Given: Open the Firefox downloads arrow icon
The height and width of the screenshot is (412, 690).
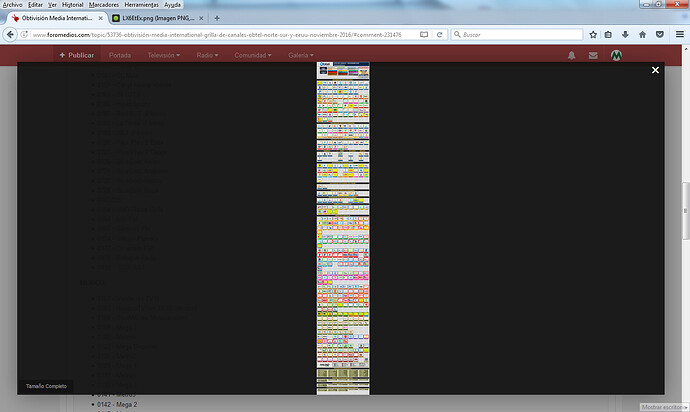Looking at the screenshot, I should click(x=625, y=34).
